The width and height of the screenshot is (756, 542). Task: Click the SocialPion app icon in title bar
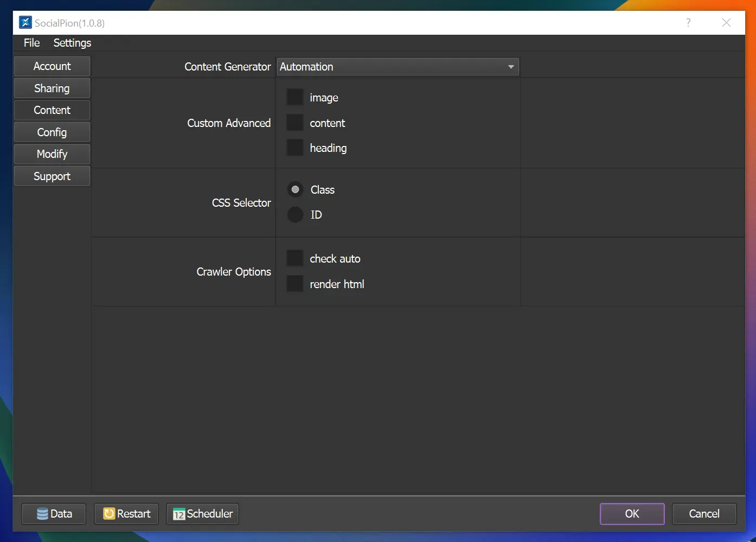(x=25, y=22)
